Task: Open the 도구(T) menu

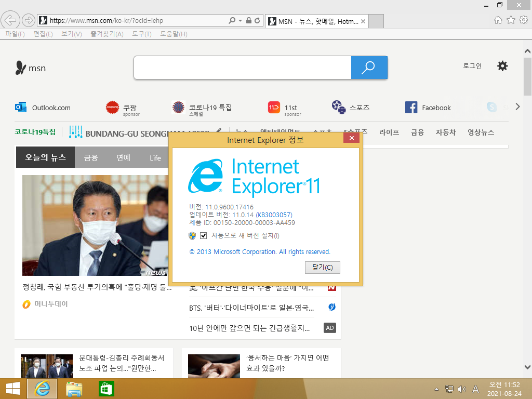Action: click(x=142, y=34)
